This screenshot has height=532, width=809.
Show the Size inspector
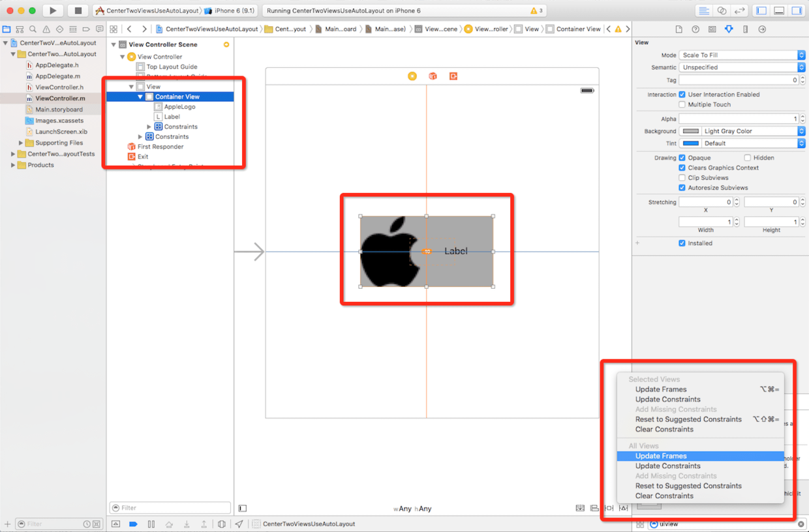click(x=745, y=29)
